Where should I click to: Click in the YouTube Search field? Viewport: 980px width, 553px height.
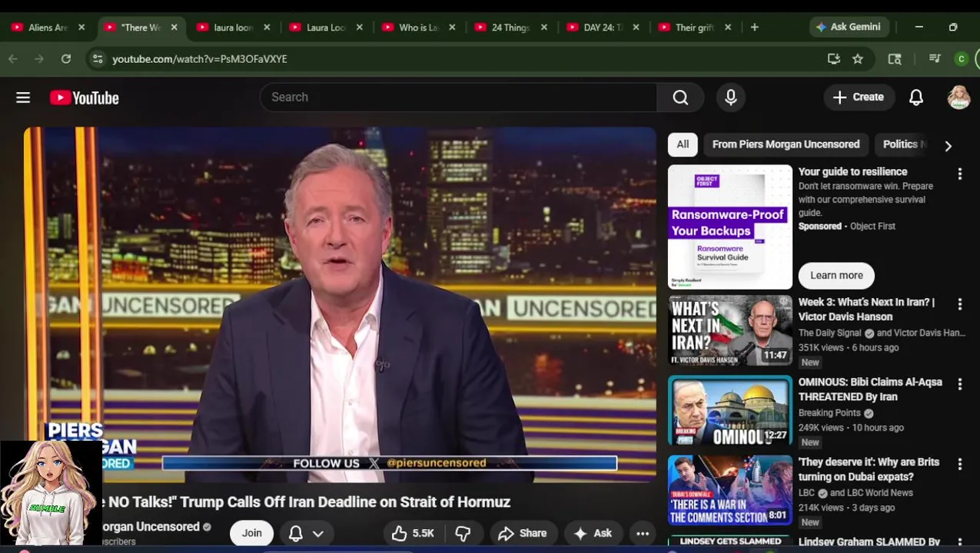coord(459,98)
